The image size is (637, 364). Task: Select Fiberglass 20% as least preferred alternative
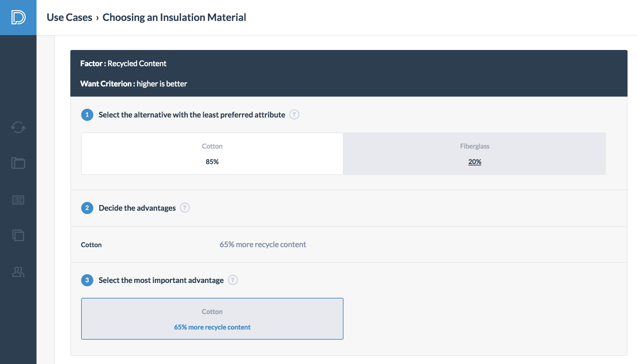[474, 154]
